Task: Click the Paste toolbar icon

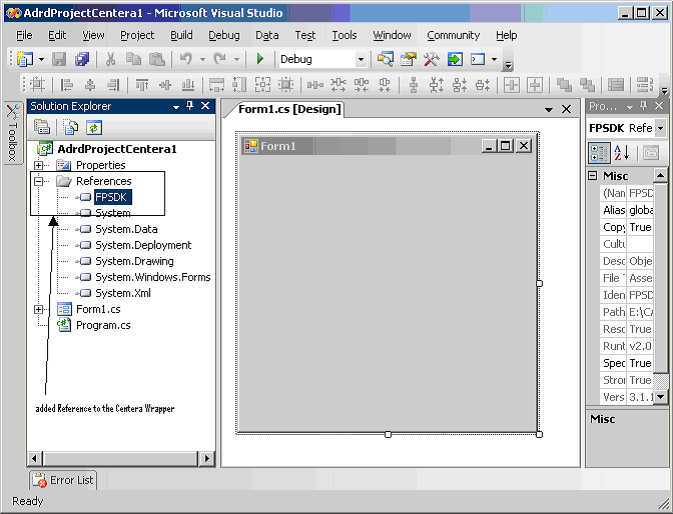Action: [157, 59]
